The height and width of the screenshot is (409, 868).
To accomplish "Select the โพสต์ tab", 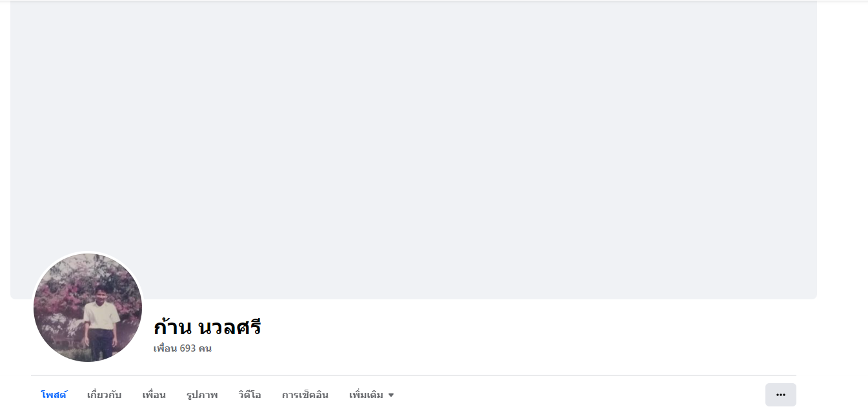I will click(54, 395).
